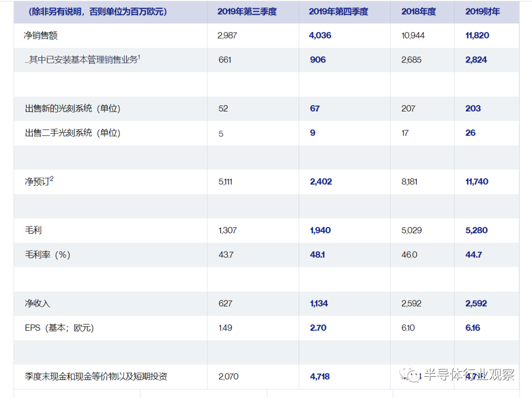Viewport: 532px width, 398px height.
Task: Click cash value 2,070
Action: coord(229,376)
